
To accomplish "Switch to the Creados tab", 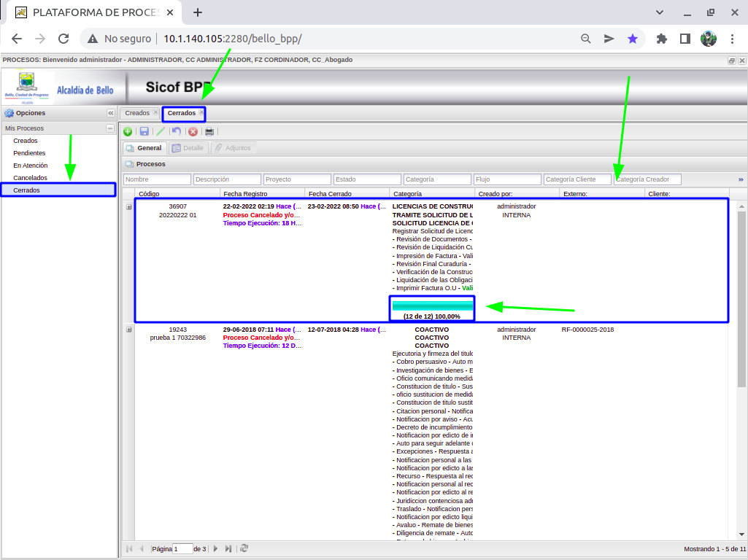I will click(x=136, y=113).
